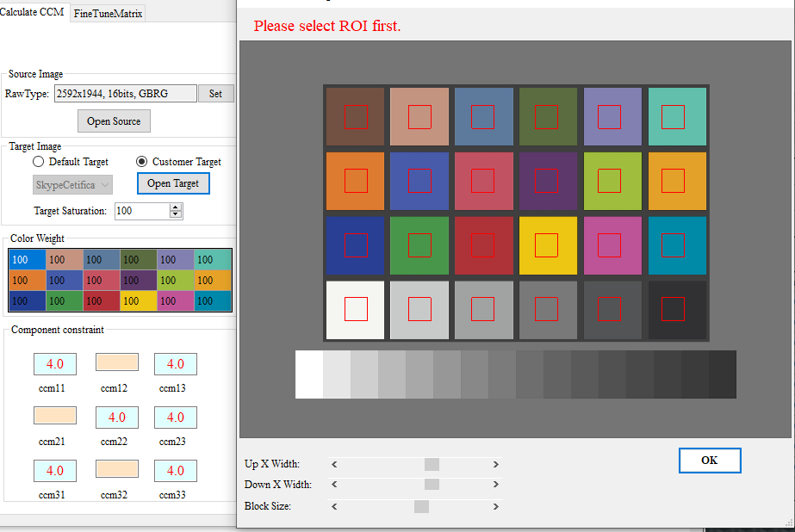Select the orange color weight cell
The height and width of the screenshot is (532, 795).
coord(27,281)
